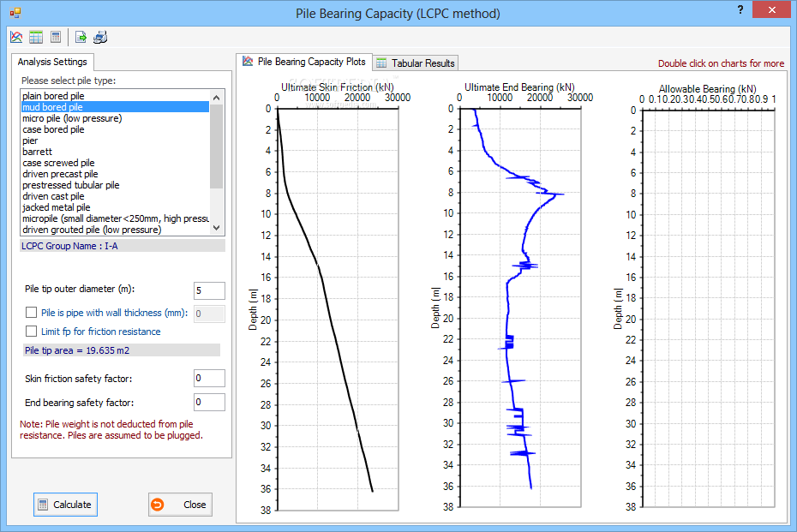Select 'case bored pile' in the list
Screen dimensions: 797x532
click(115, 129)
